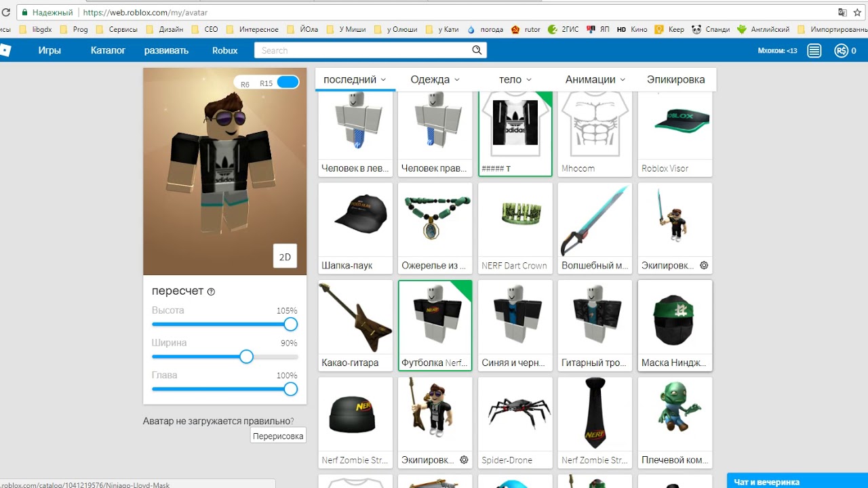The height and width of the screenshot is (488, 868).
Task: Select the Roblox Visor item
Action: 675,134
